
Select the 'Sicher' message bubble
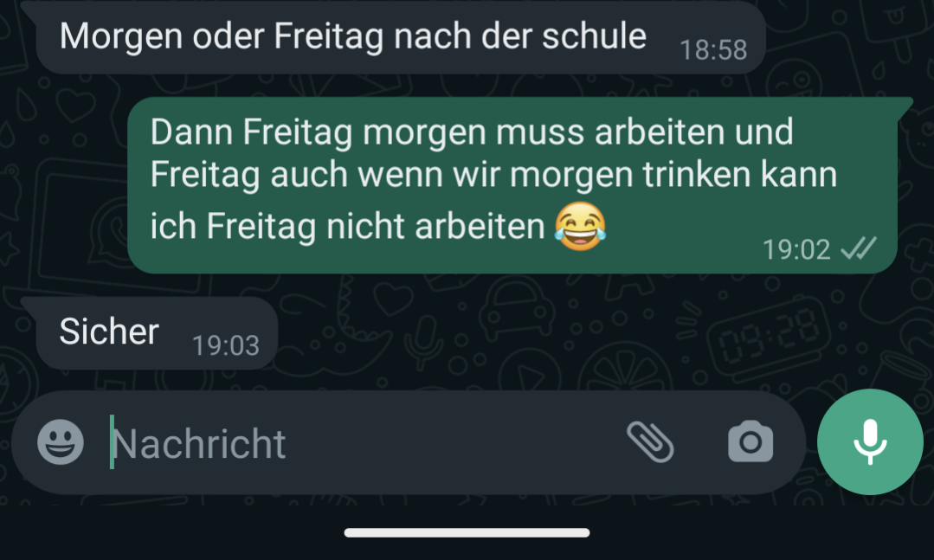157,333
